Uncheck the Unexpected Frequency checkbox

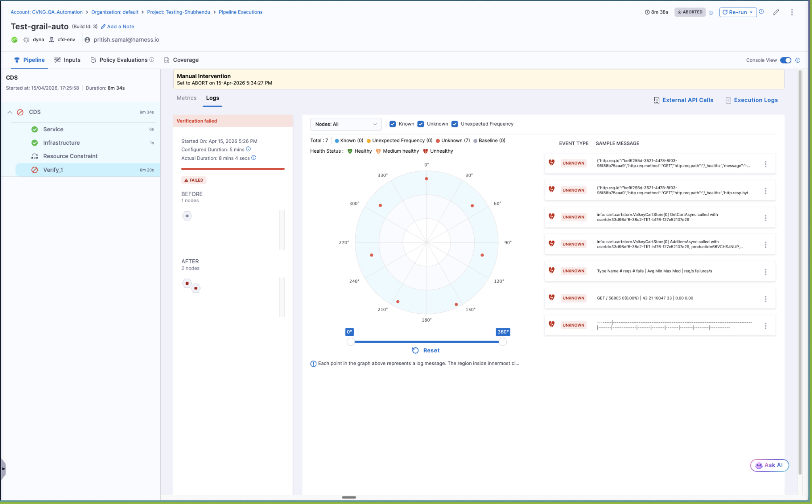click(454, 124)
